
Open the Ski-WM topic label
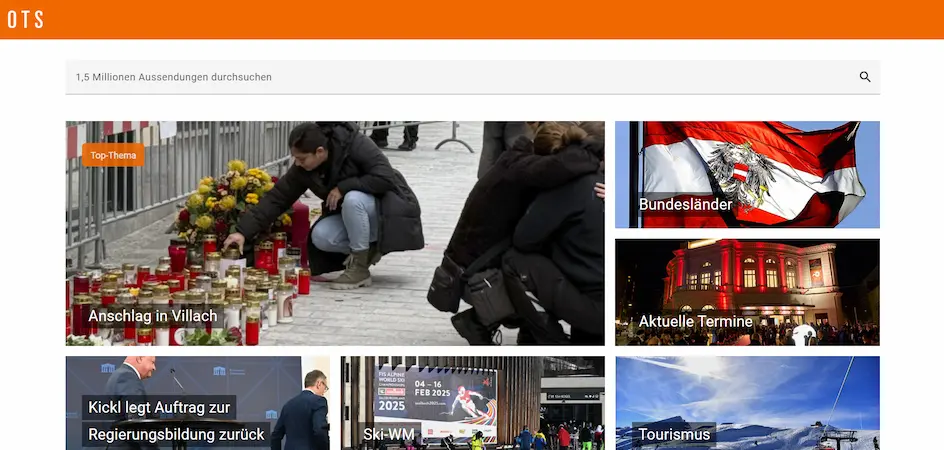[x=388, y=434]
